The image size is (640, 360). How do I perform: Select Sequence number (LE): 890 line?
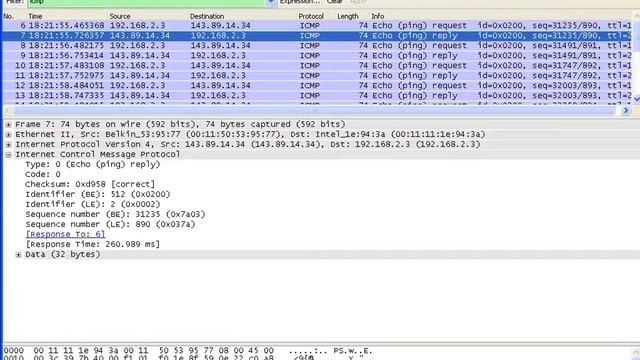tap(110, 224)
